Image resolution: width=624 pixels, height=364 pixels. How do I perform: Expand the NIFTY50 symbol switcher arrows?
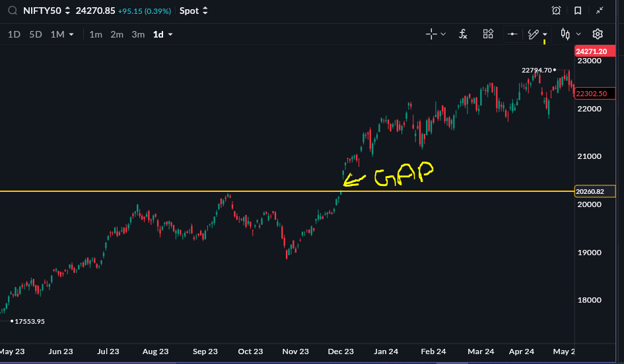point(67,11)
